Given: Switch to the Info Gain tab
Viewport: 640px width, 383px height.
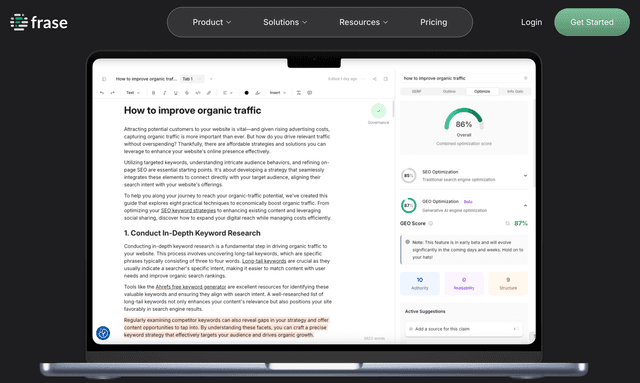Looking at the screenshot, I should 515,91.
